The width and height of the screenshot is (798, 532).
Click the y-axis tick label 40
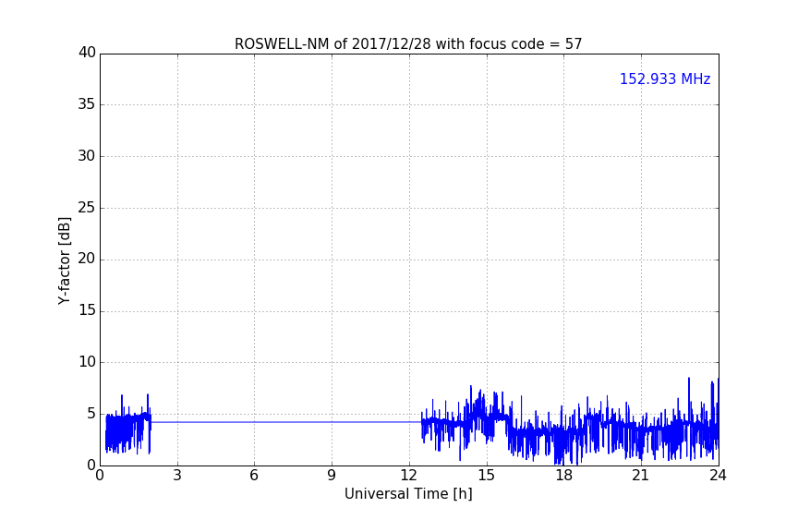pos(87,53)
